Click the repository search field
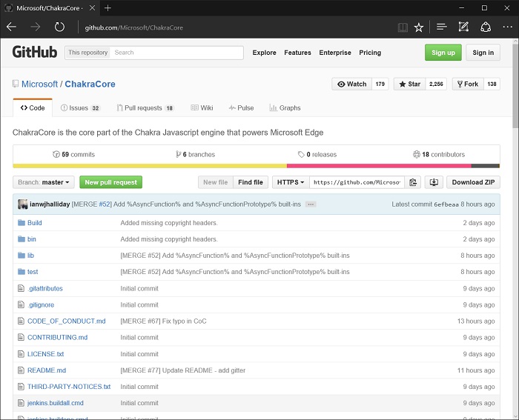519x420 pixels. (x=176, y=53)
